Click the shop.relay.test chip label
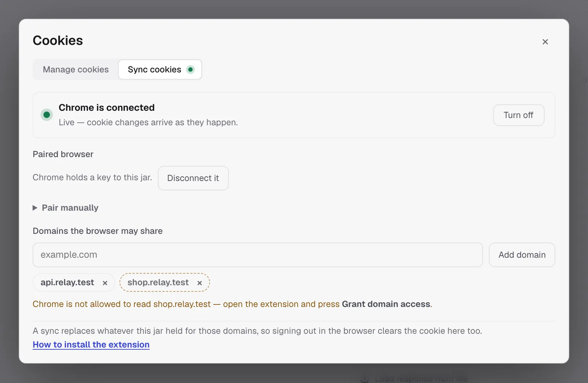Viewport: 588px width, 383px height. [x=158, y=282]
